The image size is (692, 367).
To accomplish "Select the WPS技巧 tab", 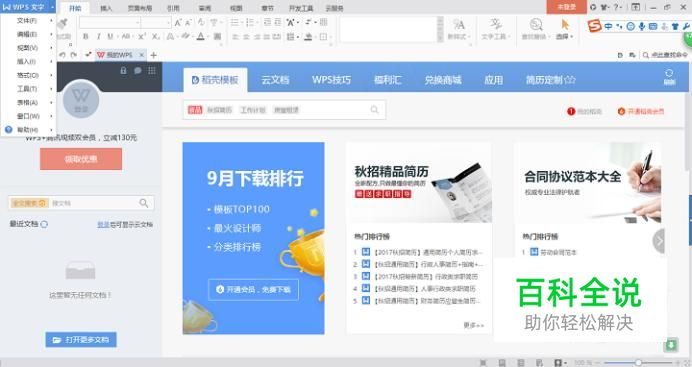I will pos(331,80).
